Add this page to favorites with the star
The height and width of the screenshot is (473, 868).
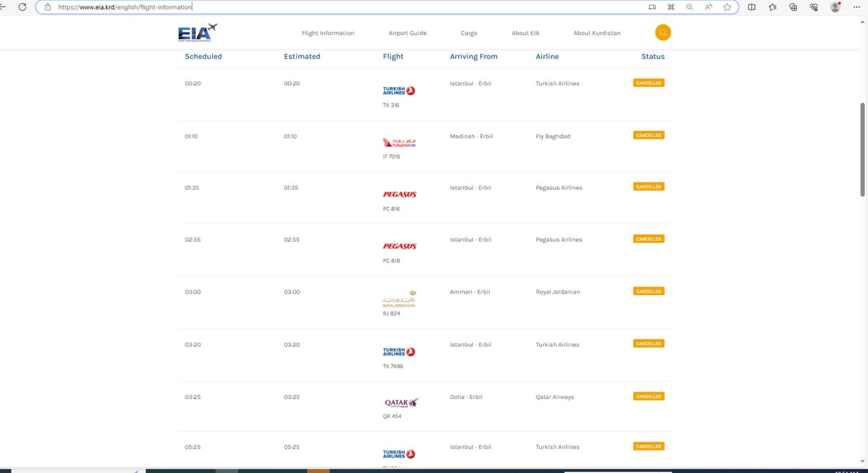(x=727, y=7)
